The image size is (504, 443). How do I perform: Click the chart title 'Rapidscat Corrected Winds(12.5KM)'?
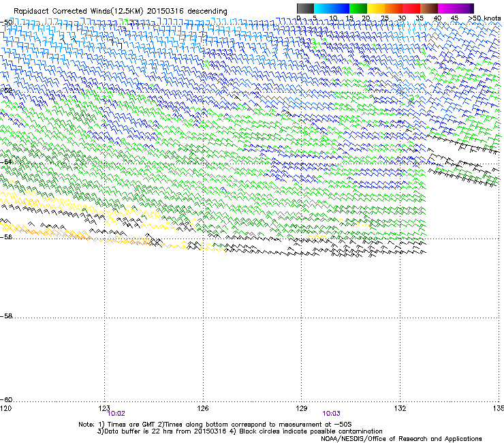coord(78,12)
